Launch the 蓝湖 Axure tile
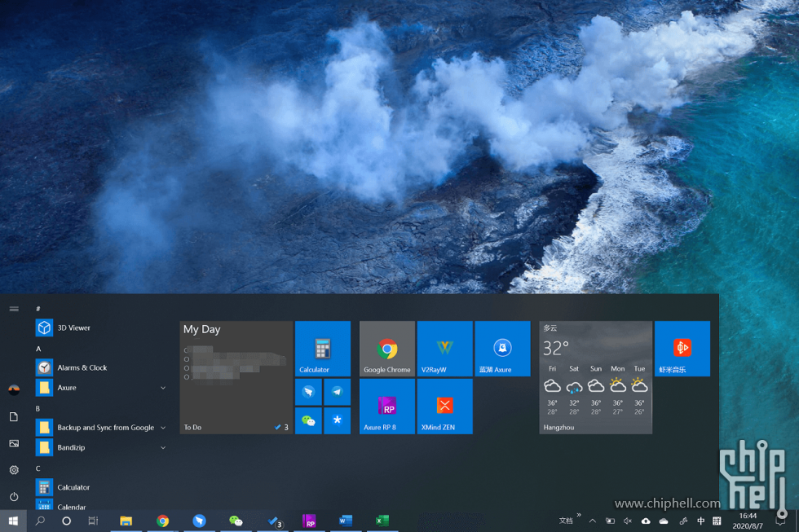The height and width of the screenshot is (532, 799). point(502,349)
